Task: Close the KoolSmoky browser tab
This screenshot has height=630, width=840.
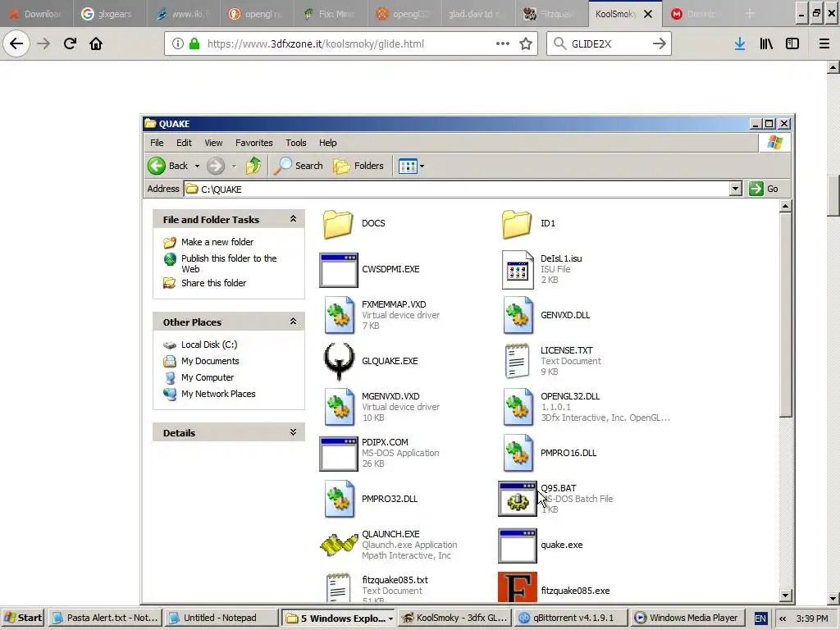Action: 648,14
